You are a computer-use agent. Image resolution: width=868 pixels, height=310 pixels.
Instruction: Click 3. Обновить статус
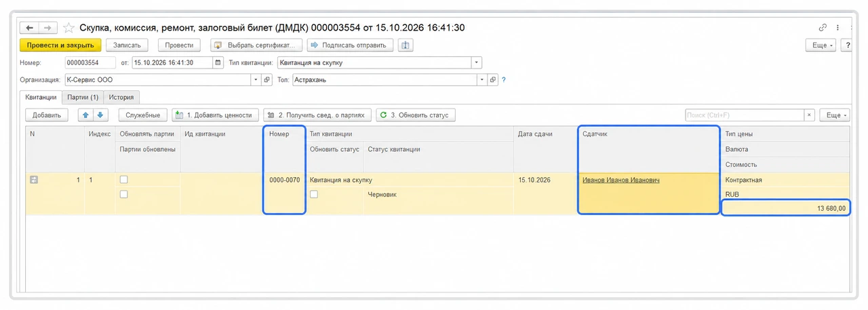(416, 115)
